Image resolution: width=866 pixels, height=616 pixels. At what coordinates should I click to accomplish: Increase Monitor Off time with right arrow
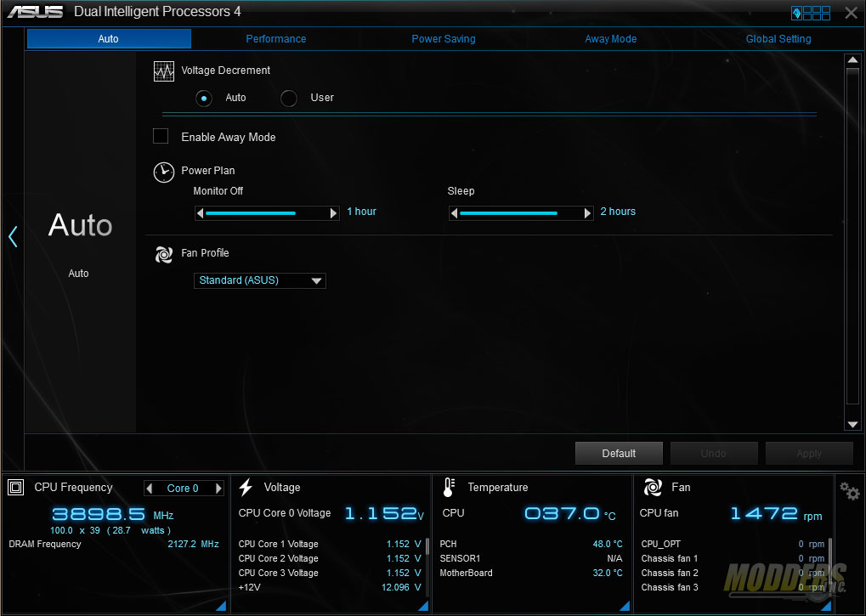tap(334, 213)
